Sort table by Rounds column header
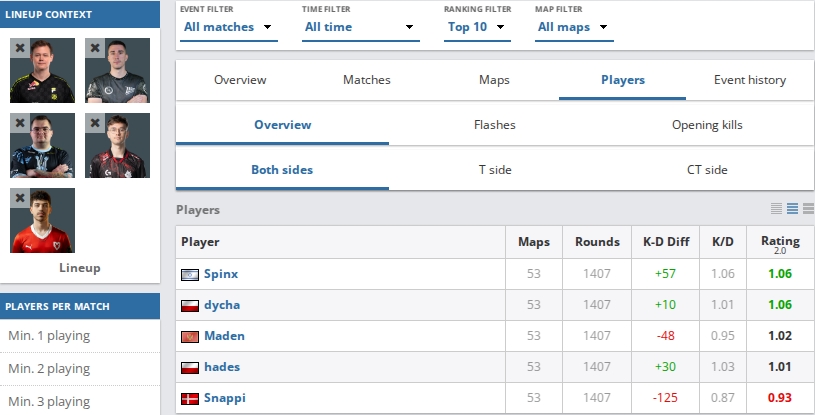The height and width of the screenshot is (415, 815). click(597, 242)
